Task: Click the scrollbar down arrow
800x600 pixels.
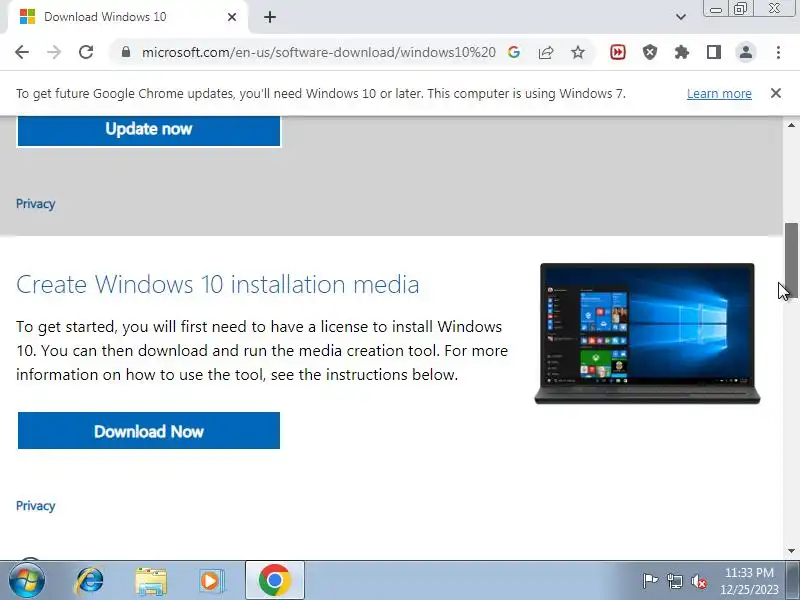Action: coord(791,551)
